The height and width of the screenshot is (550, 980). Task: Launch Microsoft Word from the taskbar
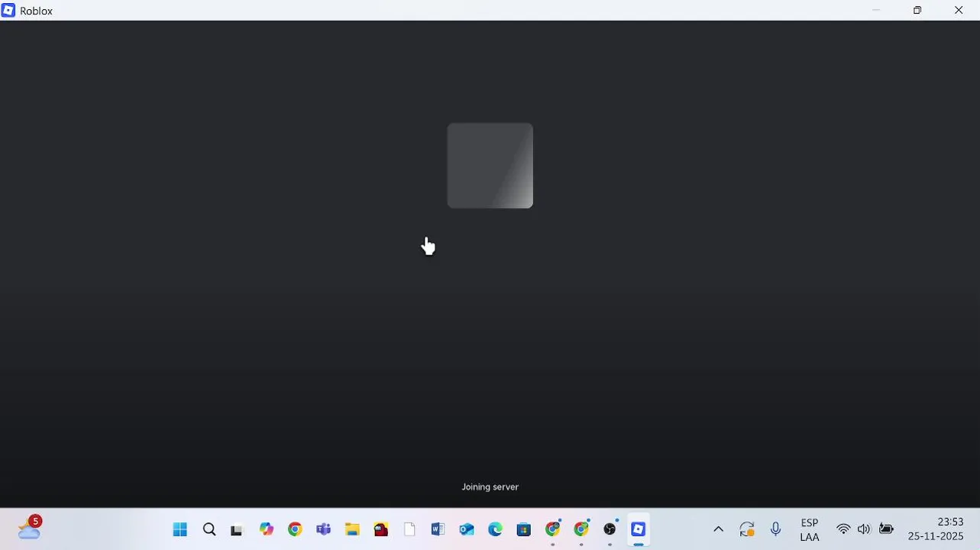438,529
